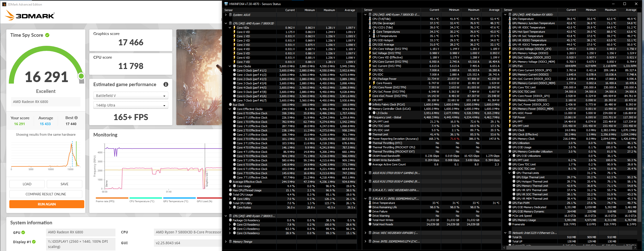The height and width of the screenshot is (251, 644).
Task: Click the thermometer icon on CPU IOD Hotspot row
Action: coord(370,40)
